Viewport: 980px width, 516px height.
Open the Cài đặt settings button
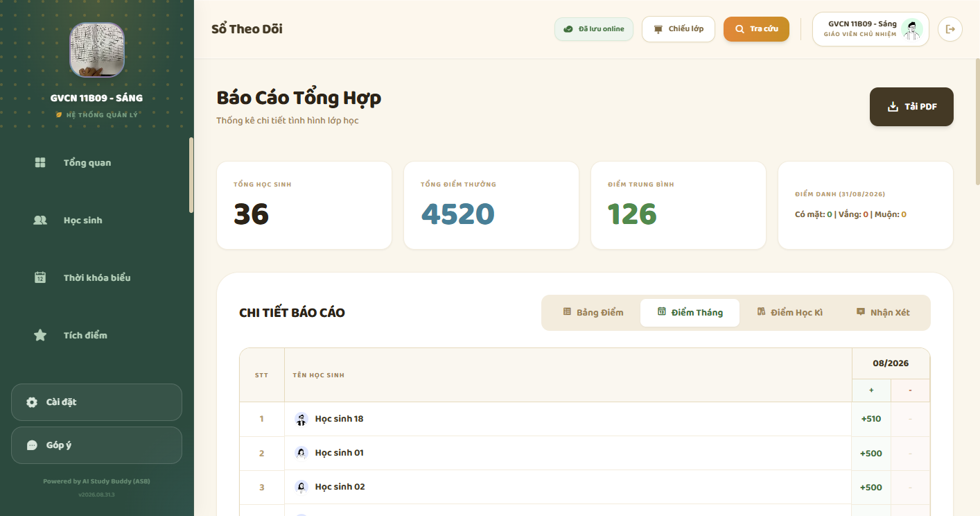tap(96, 402)
